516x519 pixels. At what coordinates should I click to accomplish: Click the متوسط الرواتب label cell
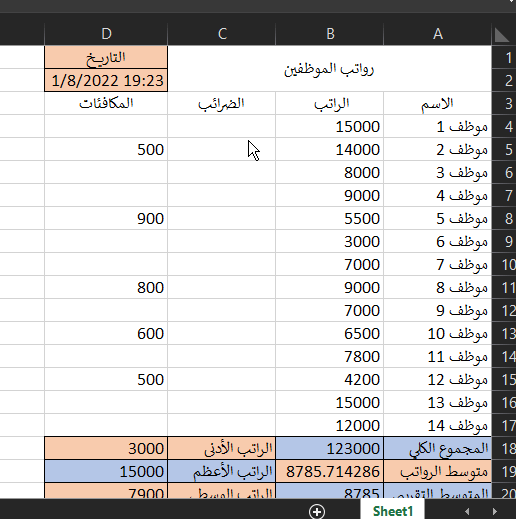(438, 471)
